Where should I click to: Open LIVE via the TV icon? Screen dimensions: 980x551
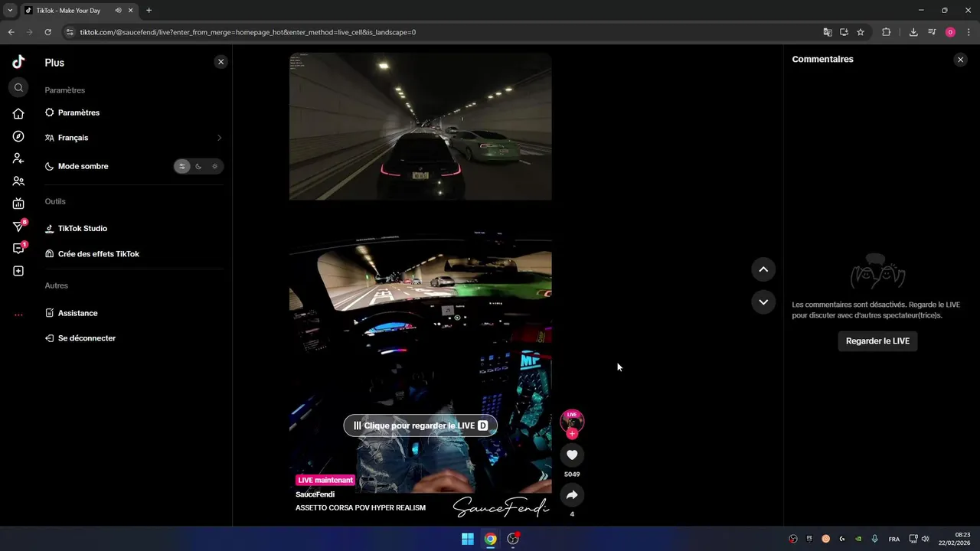[x=18, y=204]
